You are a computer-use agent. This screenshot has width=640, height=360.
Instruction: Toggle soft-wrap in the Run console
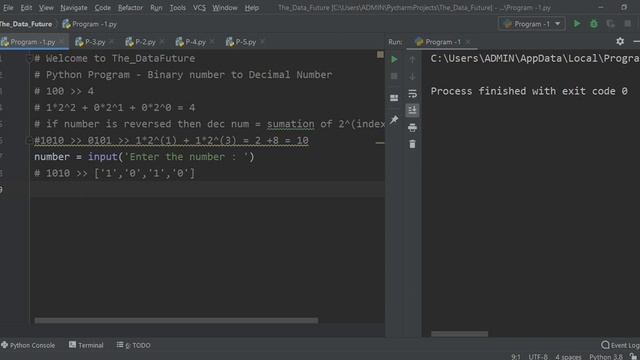pos(412,93)
